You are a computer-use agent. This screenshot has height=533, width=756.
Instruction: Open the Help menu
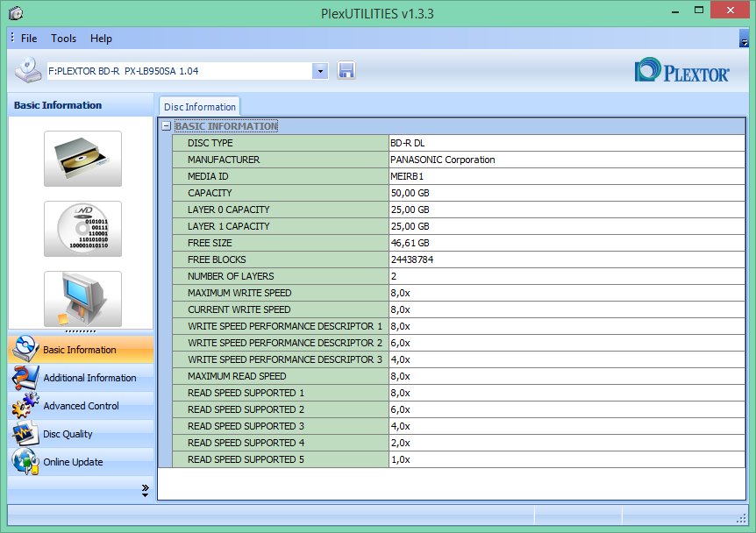[101, 39]
